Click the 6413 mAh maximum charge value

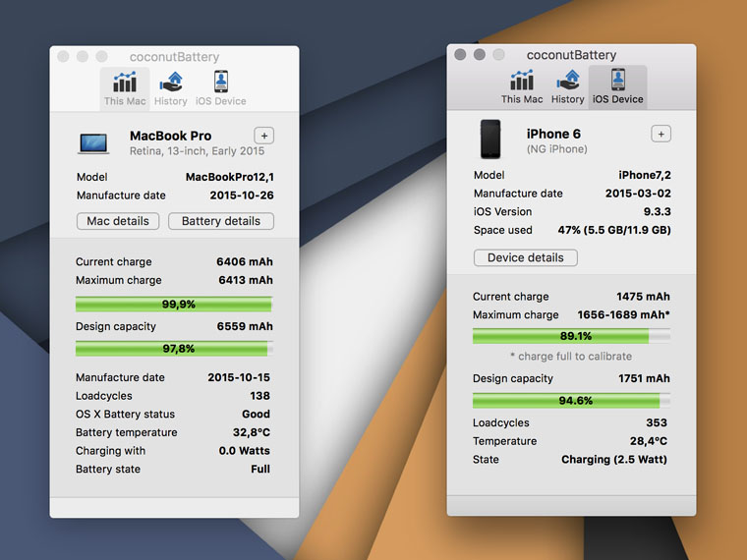(246, 280)
